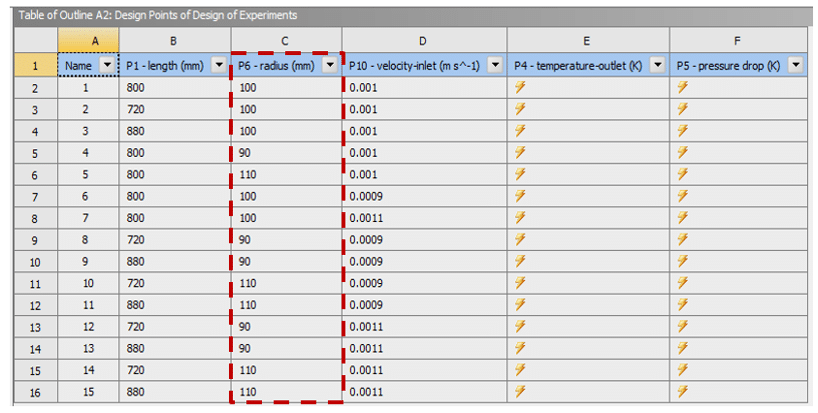
Task: Click pressure drop lightning icon for design point 13
Action: click(x=683, y=348)
